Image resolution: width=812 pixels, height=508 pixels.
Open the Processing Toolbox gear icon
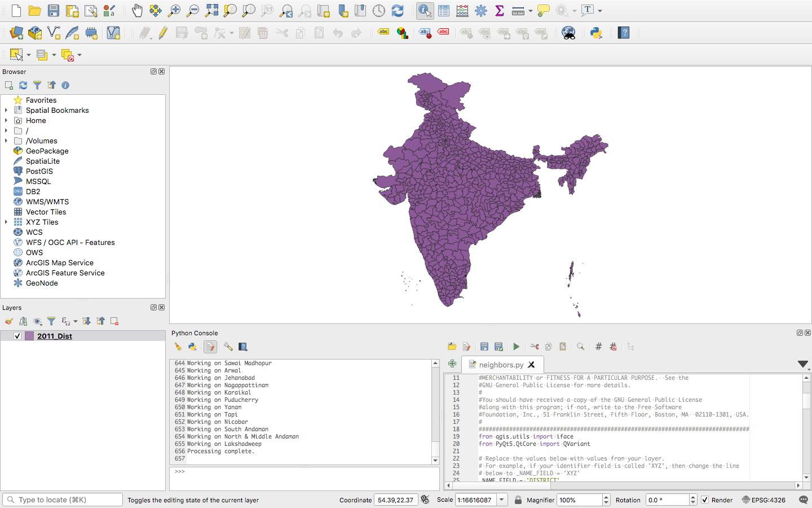tap(481, 10)
